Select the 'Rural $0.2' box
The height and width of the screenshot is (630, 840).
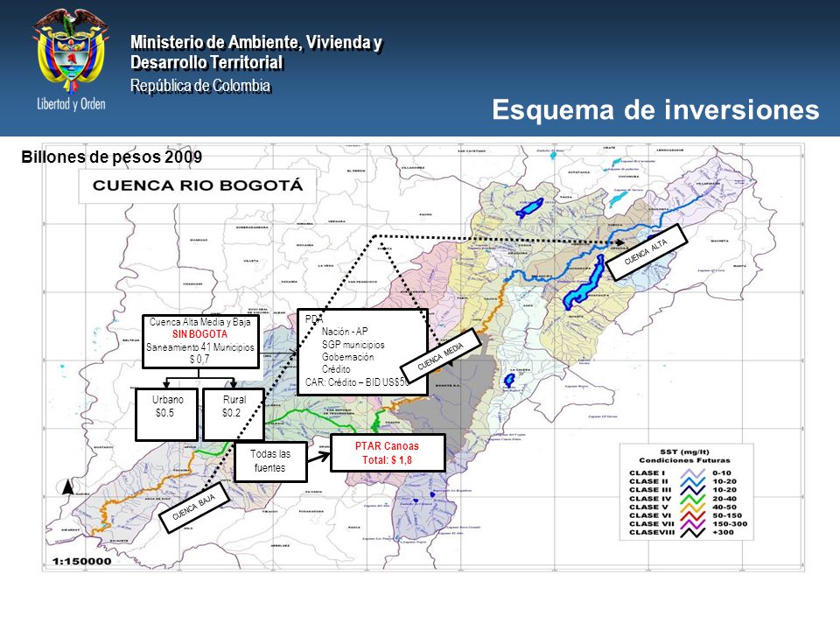pos(234,414)
